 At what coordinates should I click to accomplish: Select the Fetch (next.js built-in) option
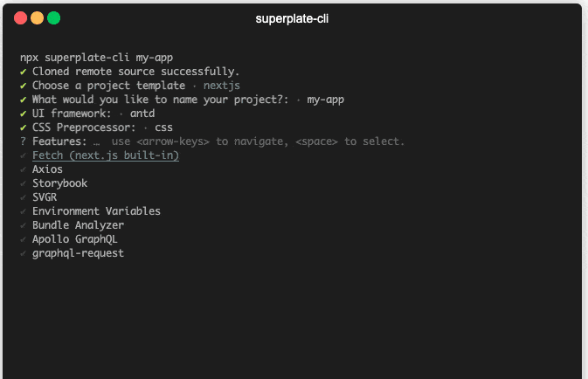(105, 155)
